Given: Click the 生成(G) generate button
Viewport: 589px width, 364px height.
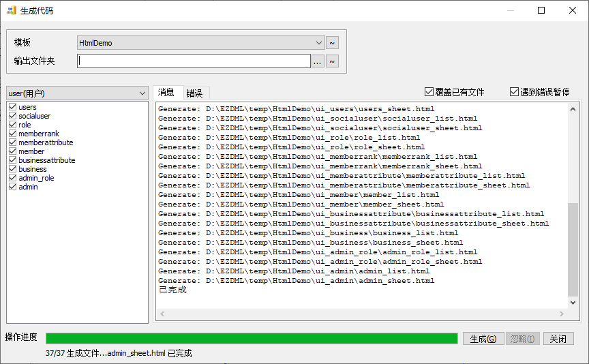Looking at the screenshot, I should (483, 339).
